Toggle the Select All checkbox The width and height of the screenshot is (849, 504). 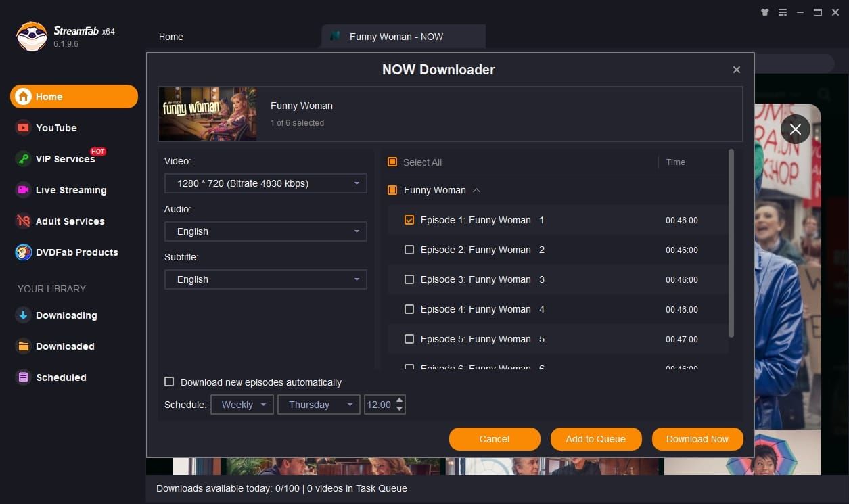(392, 162)
